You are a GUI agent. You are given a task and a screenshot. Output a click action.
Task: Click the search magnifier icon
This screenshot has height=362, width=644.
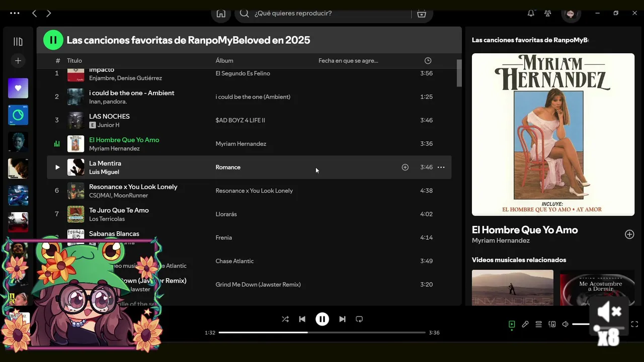click(245, 14)
